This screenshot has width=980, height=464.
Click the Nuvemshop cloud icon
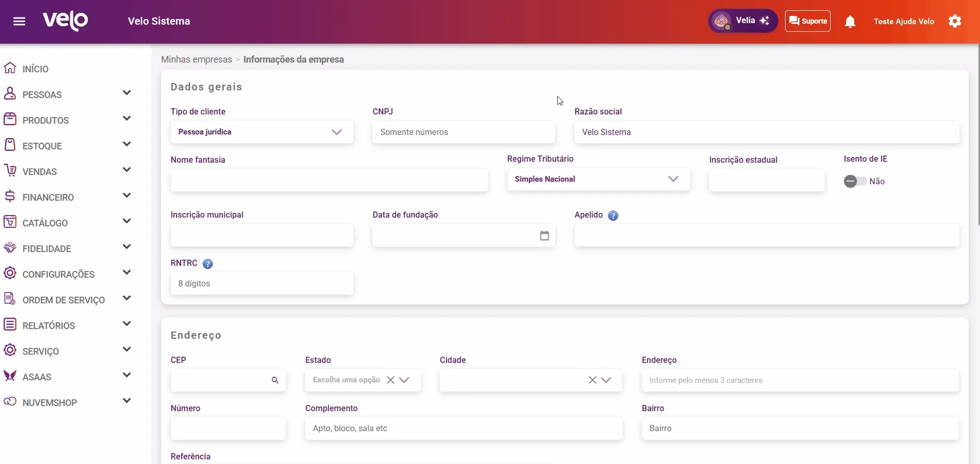[10, 401]
